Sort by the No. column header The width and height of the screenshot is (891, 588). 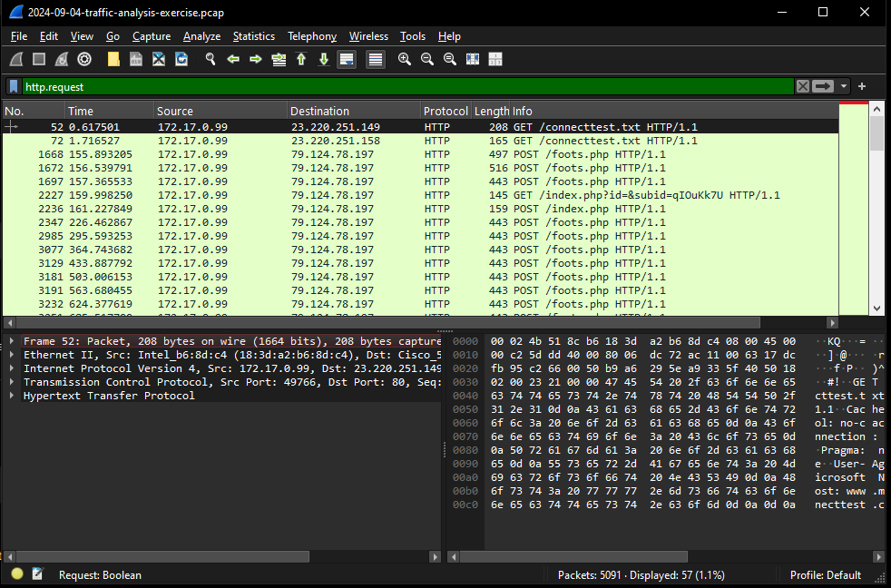tap(34, 111)
